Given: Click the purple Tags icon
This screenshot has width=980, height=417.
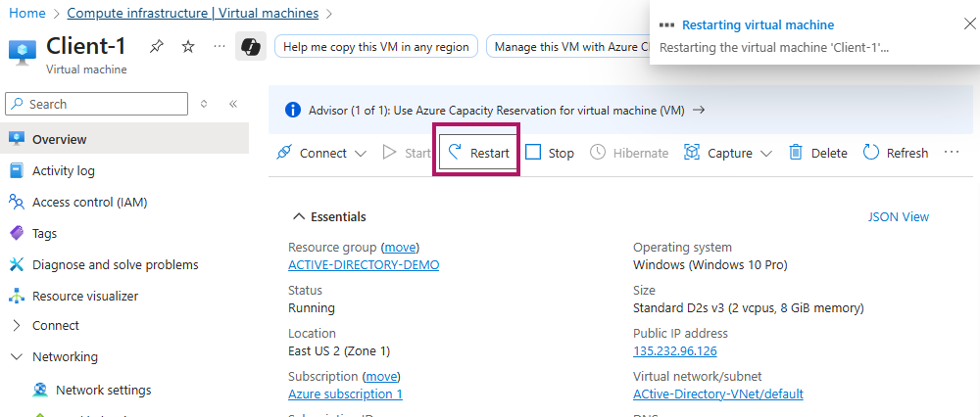Looking at the screenshot, I should (x=17, y=233).
